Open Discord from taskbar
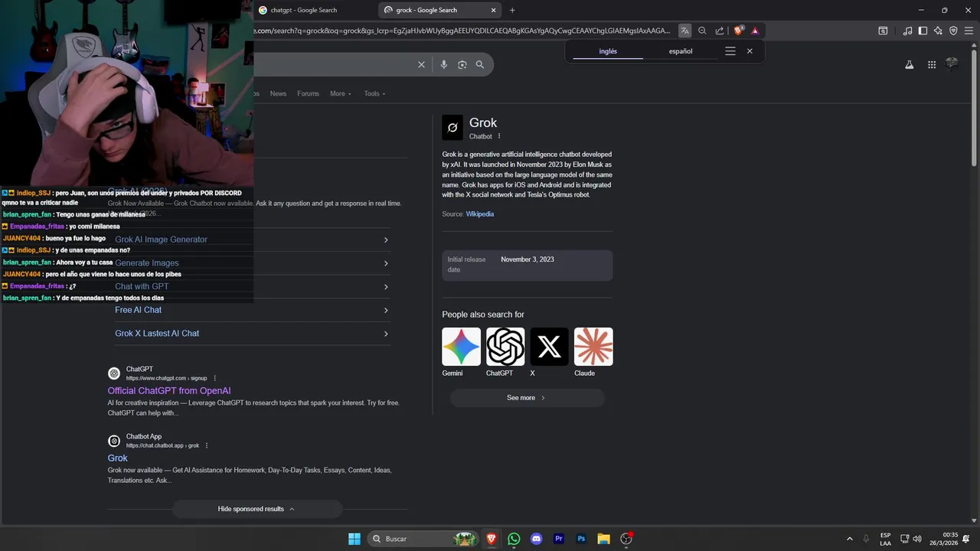Image resolution: width=980 pixels, height=551 pixels. 536,539
